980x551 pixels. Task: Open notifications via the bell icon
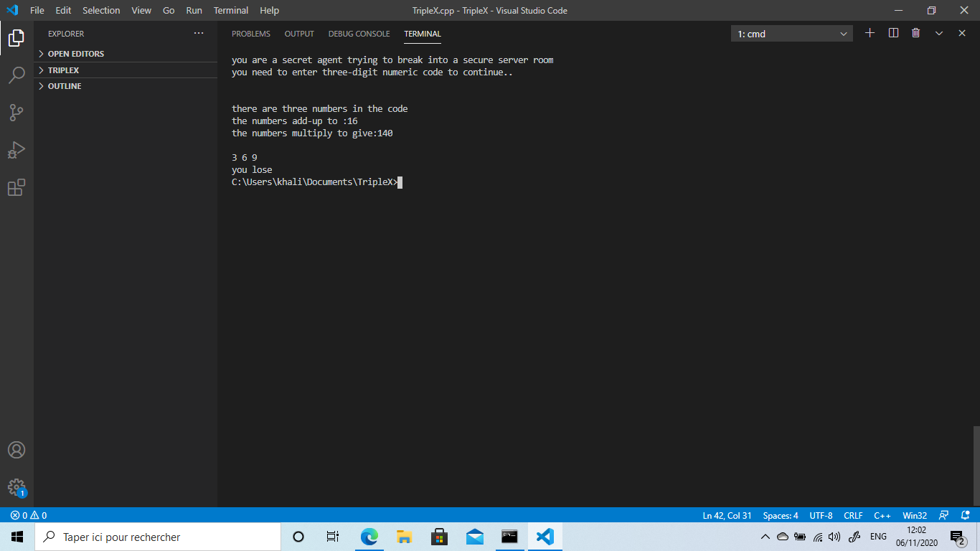coord(965,515)
